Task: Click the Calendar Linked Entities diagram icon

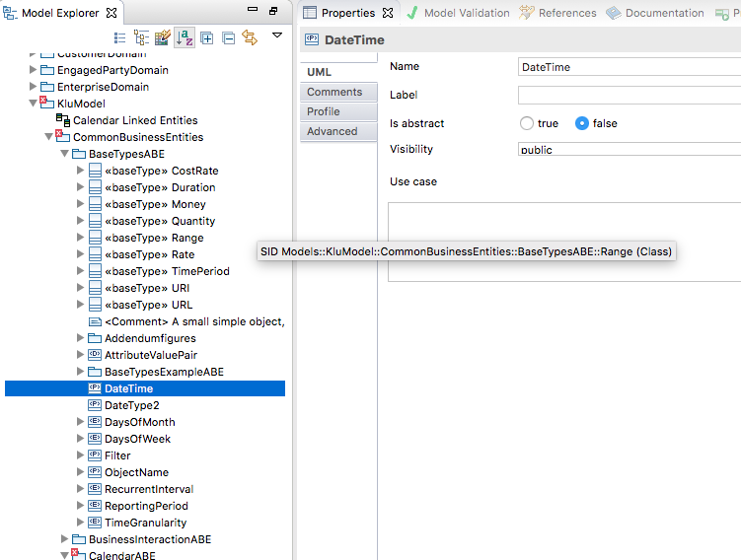Action: click(x=63, y=120)
